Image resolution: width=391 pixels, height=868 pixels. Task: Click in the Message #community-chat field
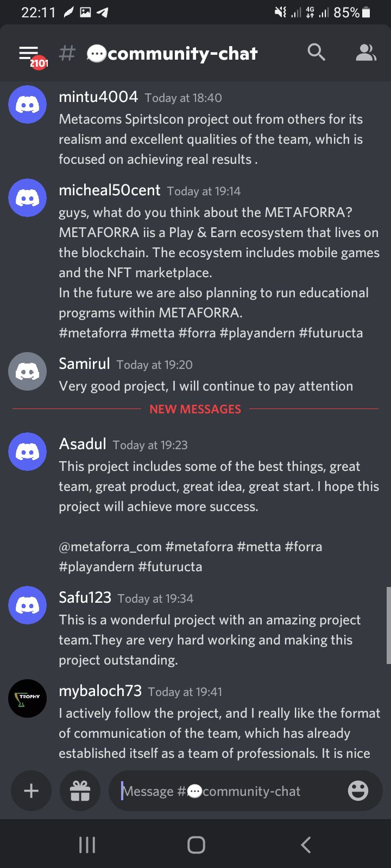[228, 791]
